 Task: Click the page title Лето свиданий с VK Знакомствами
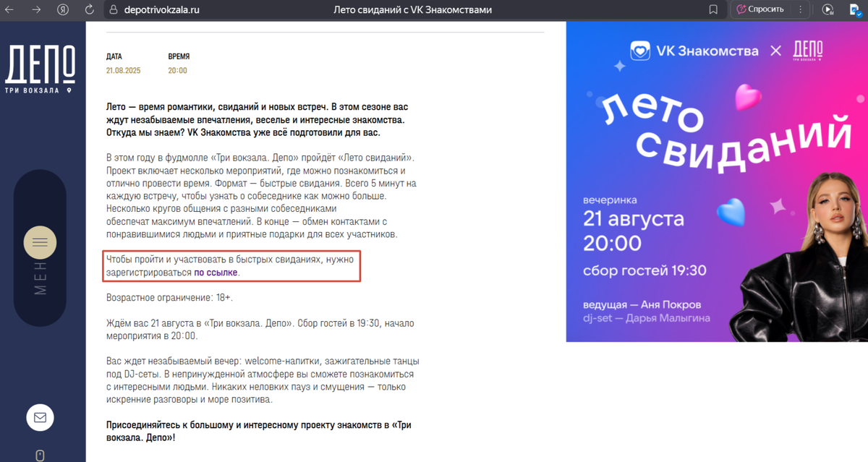point(413,10)
